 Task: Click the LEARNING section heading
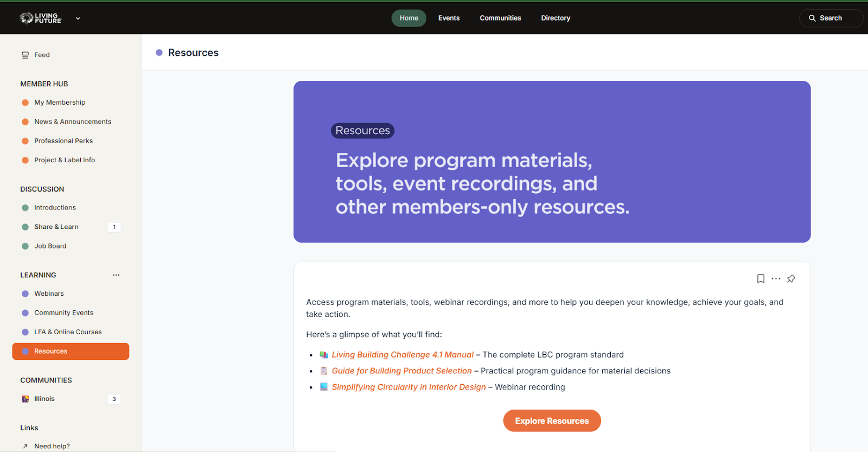(38, 275)
